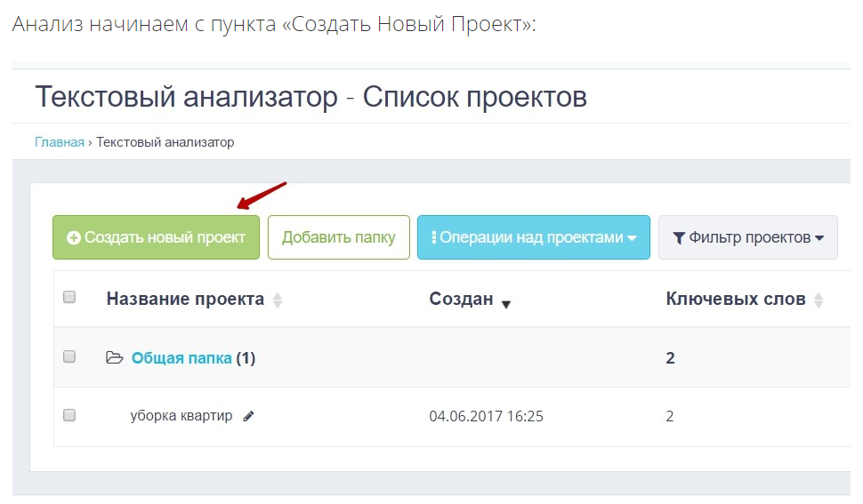Image resolution: width=863 pixels, height=504 pixels.
Task: Click the "Добавить папку" button
Action: [x=338, y=237]
